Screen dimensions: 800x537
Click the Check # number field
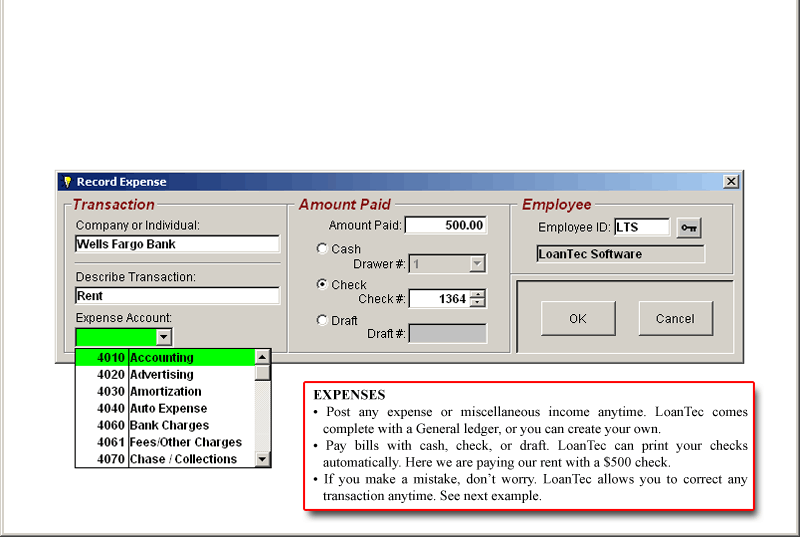(x=439, y=299)
